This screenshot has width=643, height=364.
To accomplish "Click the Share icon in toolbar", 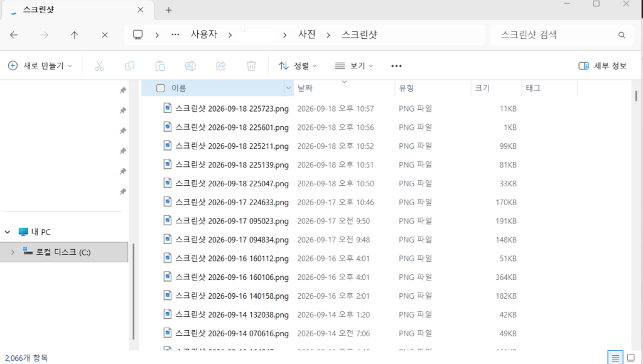I will coord(220,66).
